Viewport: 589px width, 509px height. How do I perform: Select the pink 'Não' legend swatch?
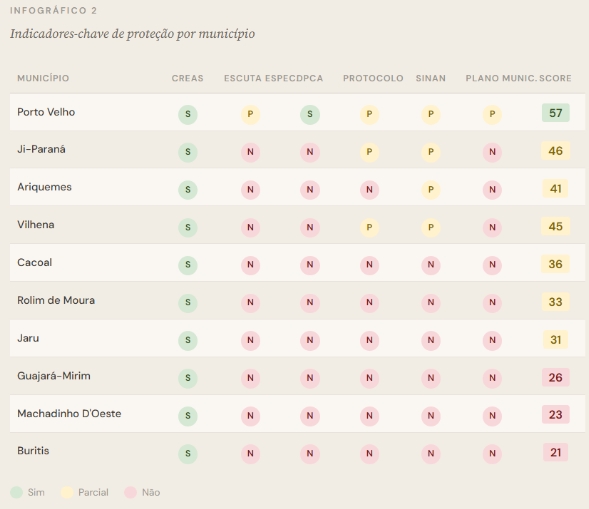[x=130, y=492]
